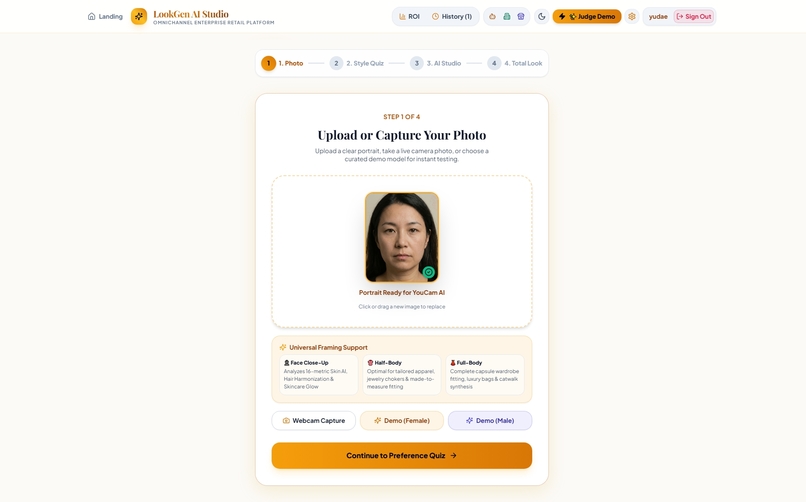
Task: Select the Half-Body framing card
Action: (401, 375)
